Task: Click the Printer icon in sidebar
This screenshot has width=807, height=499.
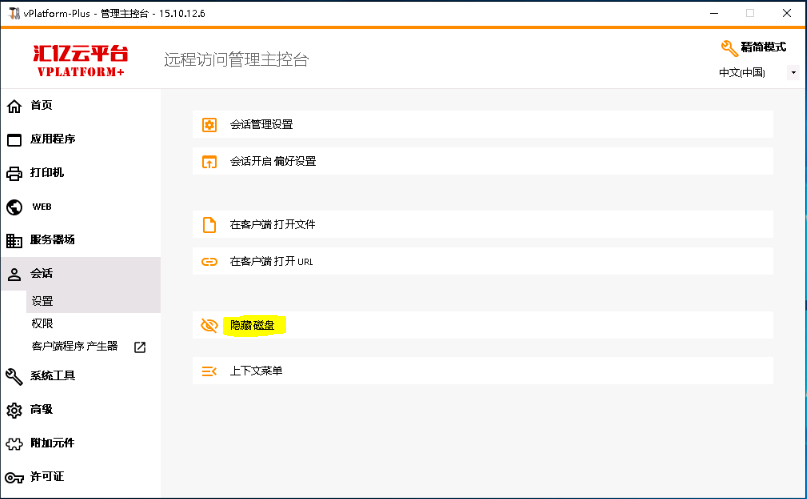Action: 14,173
